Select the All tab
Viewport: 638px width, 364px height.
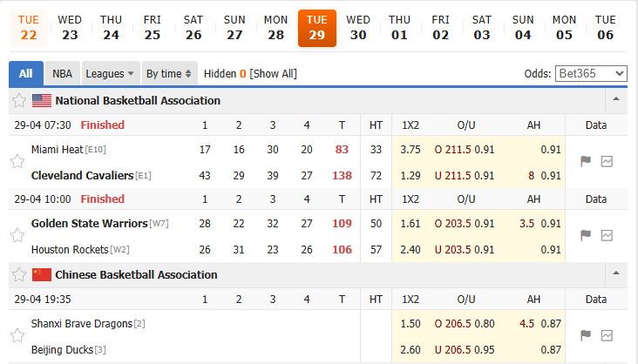26,74
